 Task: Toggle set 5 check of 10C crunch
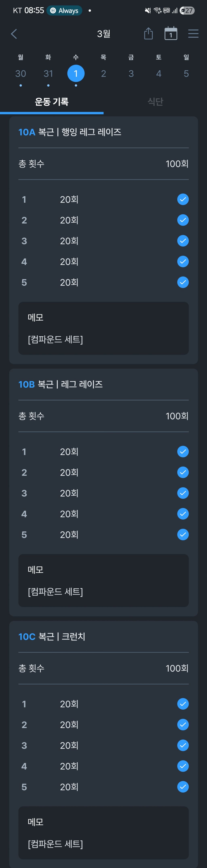coord(183,787)
